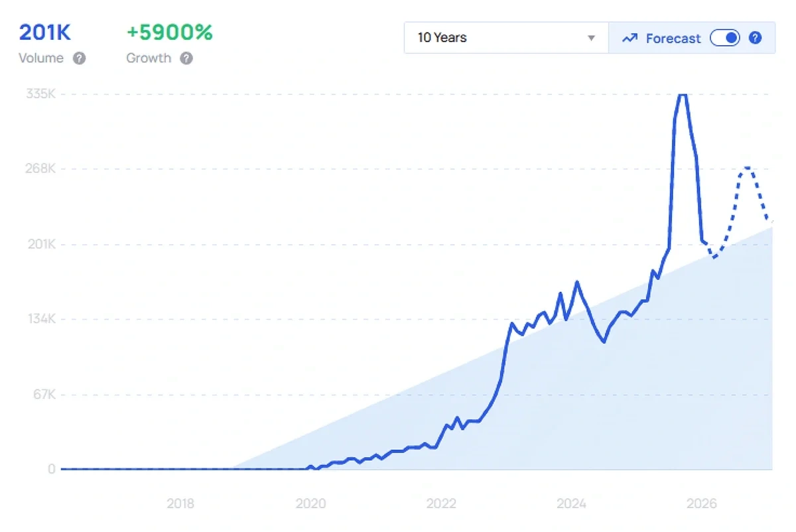Image resolution: width=796 pixels, height=532 pixels.
Task: Click the 2026 label on the x-axis
Action: pyautogui.click(x=702, y=504)
